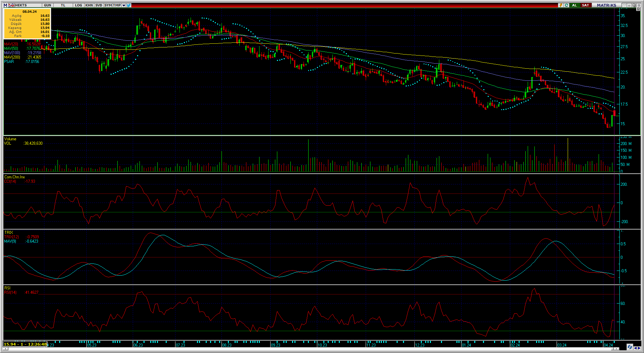Screen dimensions: 644x353
Task: Click the blue refresh icon at bottom right
Action: coord(630,347)
